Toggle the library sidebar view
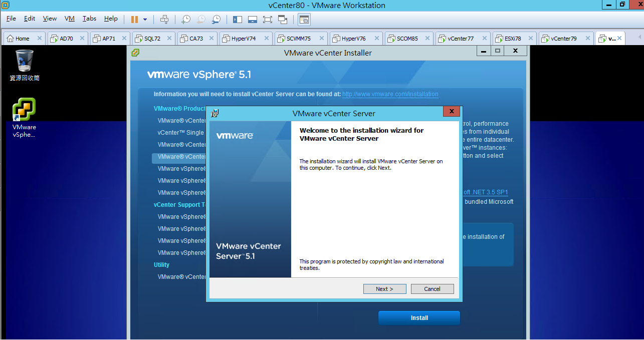 coord(238,19)
